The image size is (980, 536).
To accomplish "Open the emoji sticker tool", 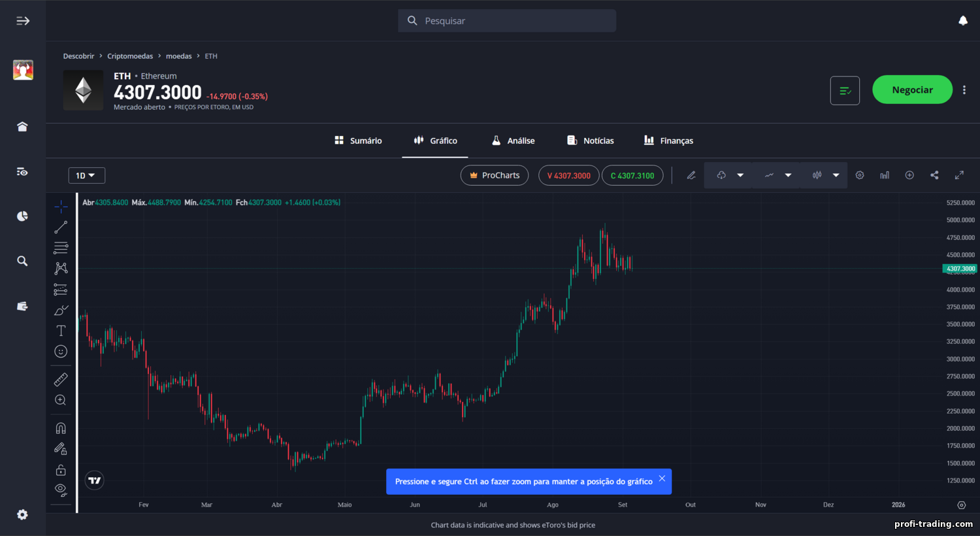I will (61, 352).
